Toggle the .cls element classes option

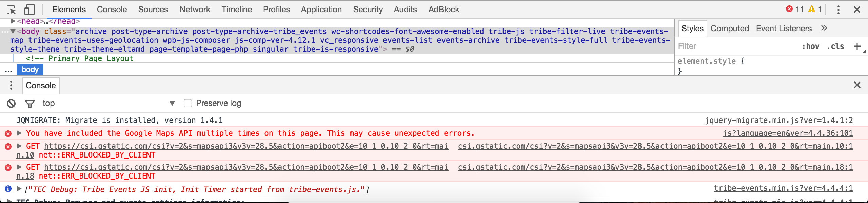point(835,46)
